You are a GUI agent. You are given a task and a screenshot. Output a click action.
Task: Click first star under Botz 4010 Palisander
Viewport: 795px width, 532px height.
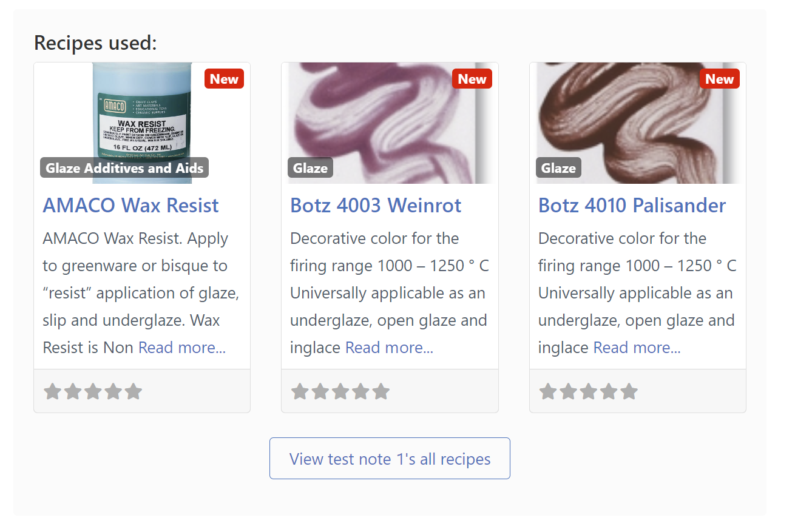pyautogui.click(x=548, y=392)
